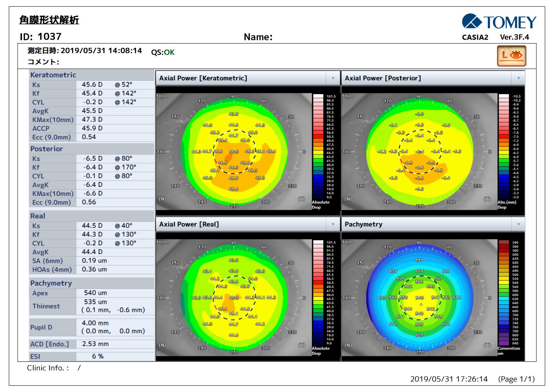Click the Real section header
554x392 pixels.
92,216
